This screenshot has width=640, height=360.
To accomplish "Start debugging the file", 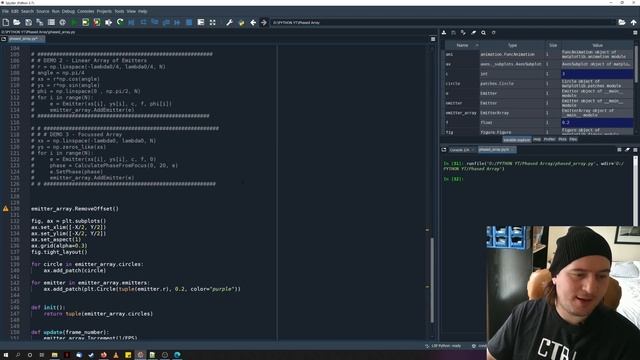I will pyautogui.click(x=131, y=22).
